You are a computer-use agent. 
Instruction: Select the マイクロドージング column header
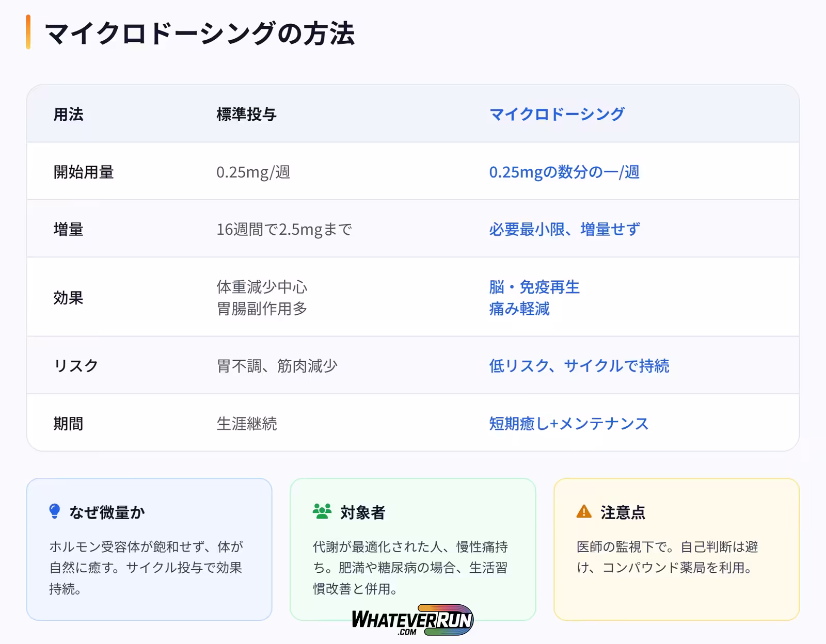click(x=557, y=114)
